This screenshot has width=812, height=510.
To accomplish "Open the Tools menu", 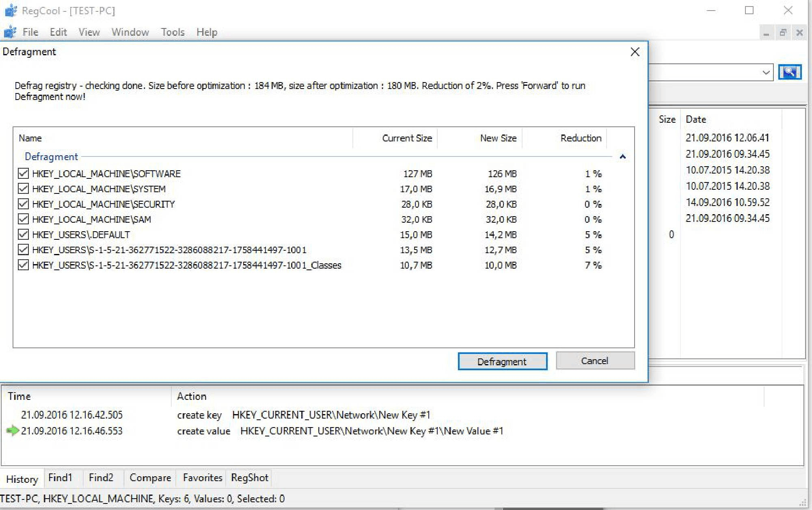I will click(x=173, y=32).
